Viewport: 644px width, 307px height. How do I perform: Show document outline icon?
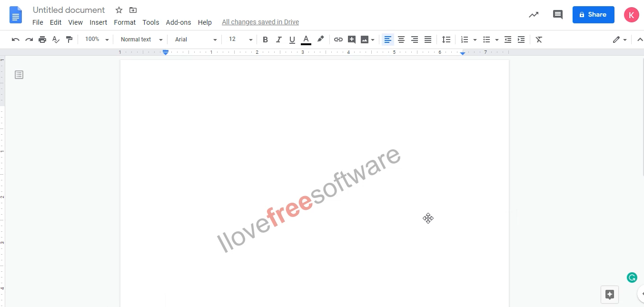(19, 75)
